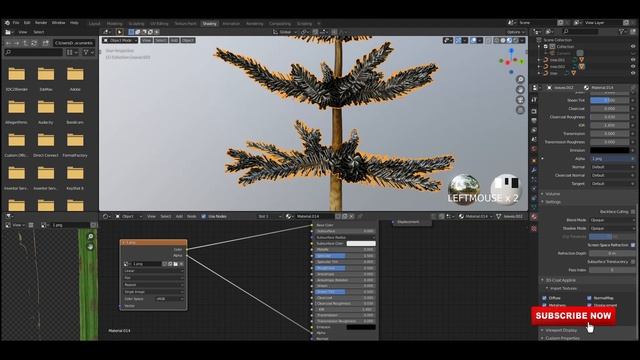
Task: Toggle visibility of first tree object
Action: [x=633, y=60]
